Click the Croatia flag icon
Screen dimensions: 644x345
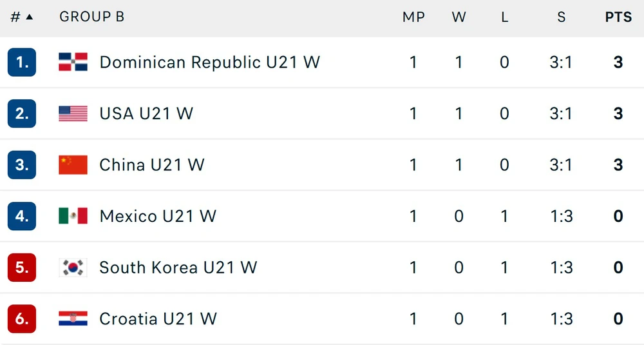pos(73,319)
